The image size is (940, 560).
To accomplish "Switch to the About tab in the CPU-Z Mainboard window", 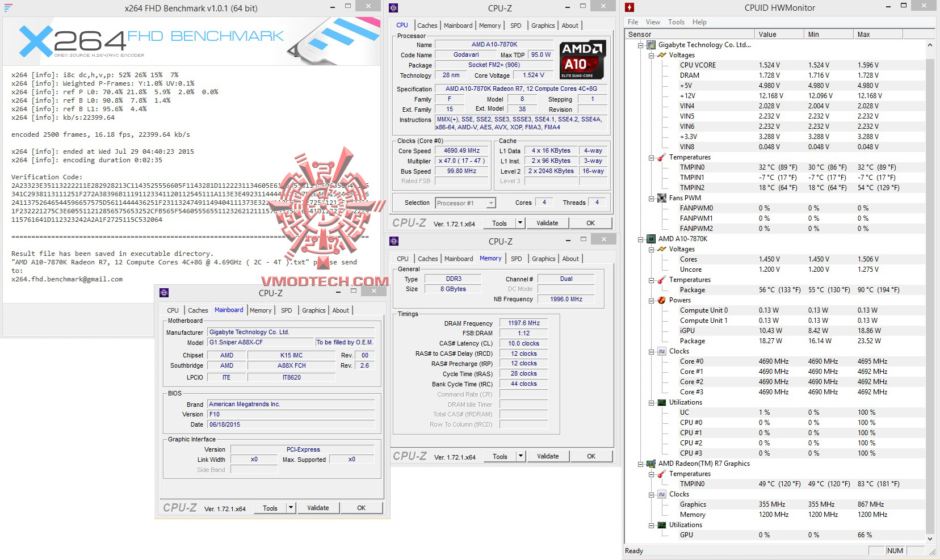I will (341, 310).
